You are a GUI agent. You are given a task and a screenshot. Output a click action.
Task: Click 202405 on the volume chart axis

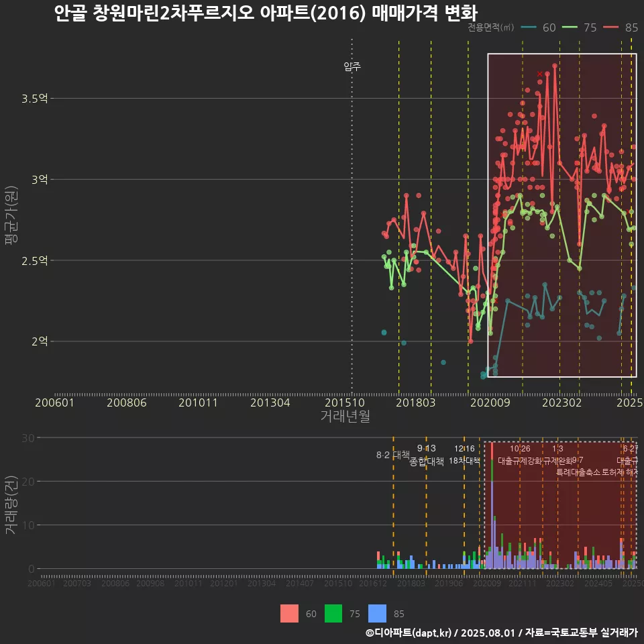pyautogui.click(x=598, y=583)
